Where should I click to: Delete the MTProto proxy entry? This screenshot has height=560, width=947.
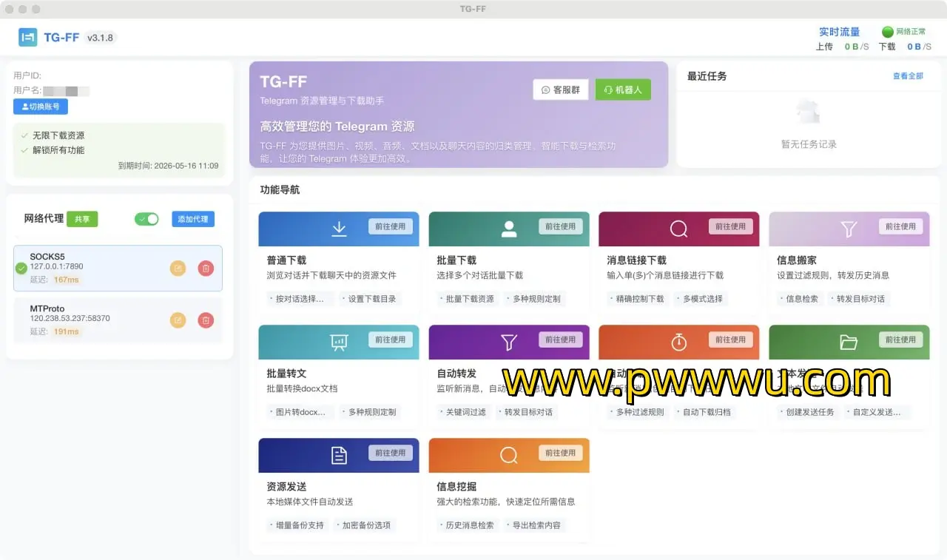206,320
